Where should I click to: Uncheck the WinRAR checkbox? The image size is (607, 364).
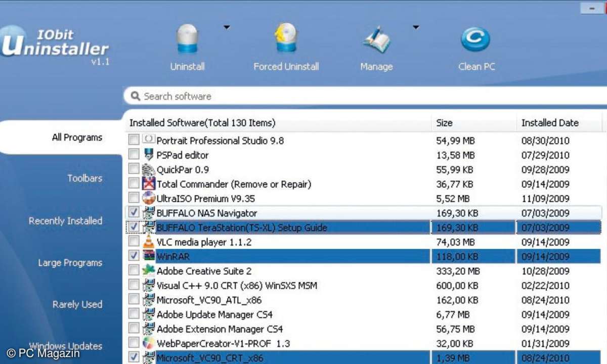[x=134, y=256]
